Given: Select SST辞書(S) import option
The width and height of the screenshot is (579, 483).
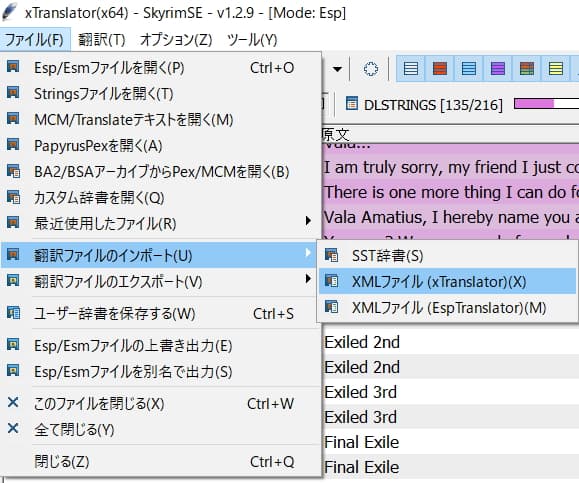Looking at the screenshot, I should pos(447,256).
